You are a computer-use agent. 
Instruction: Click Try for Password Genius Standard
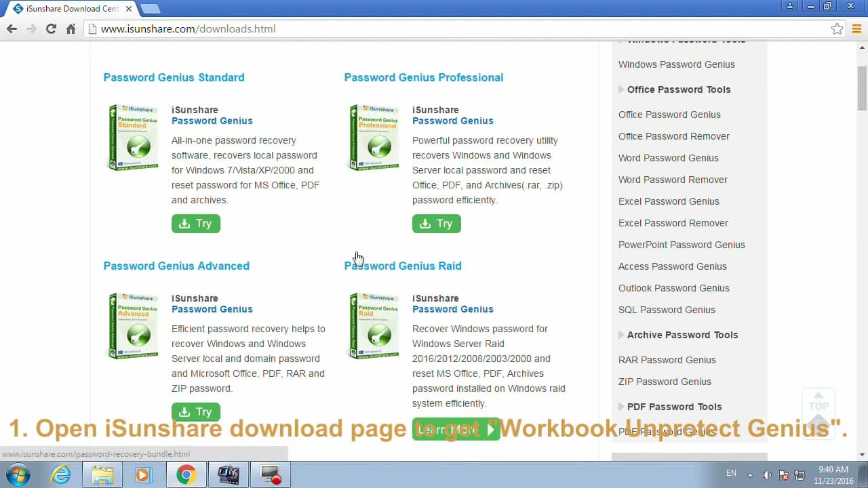(196, 224)
